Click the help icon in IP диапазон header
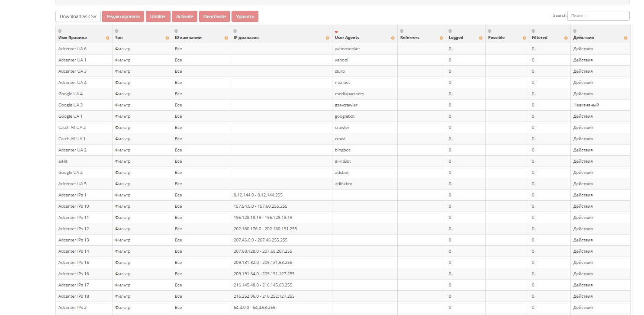 tap(328, 38)
